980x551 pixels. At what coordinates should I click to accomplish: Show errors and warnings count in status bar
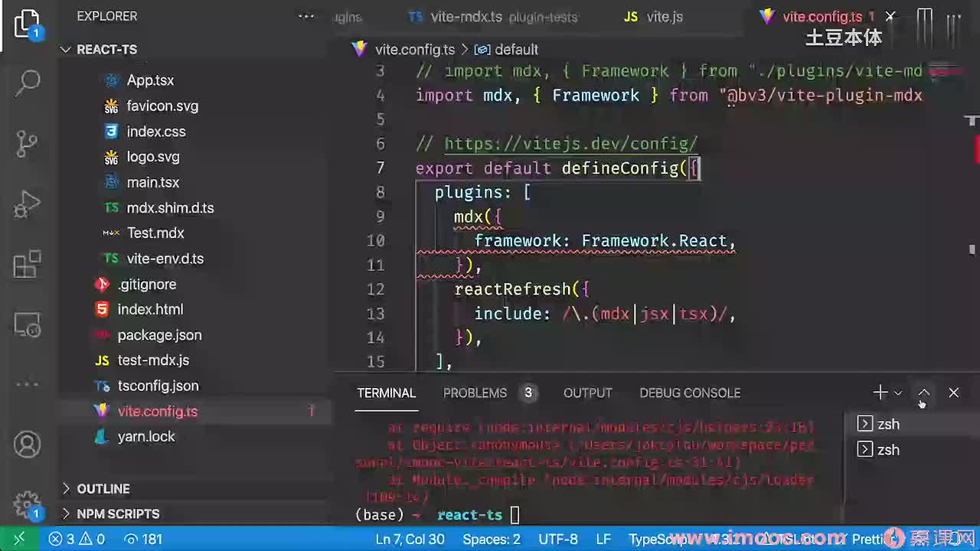pyautogui.click(x=77, y=539)
